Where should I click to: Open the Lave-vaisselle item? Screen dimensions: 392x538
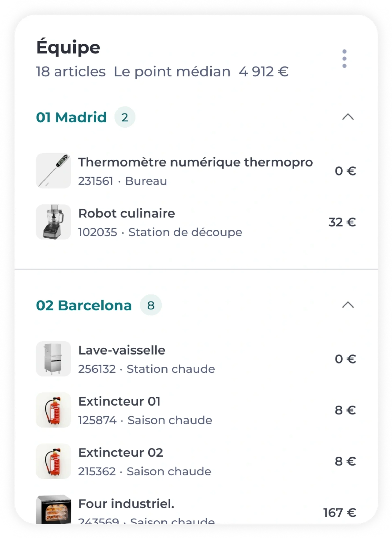coord(196,359)
